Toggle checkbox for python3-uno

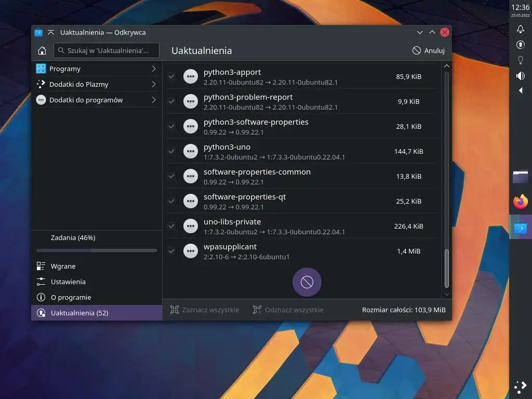point(171,151)
